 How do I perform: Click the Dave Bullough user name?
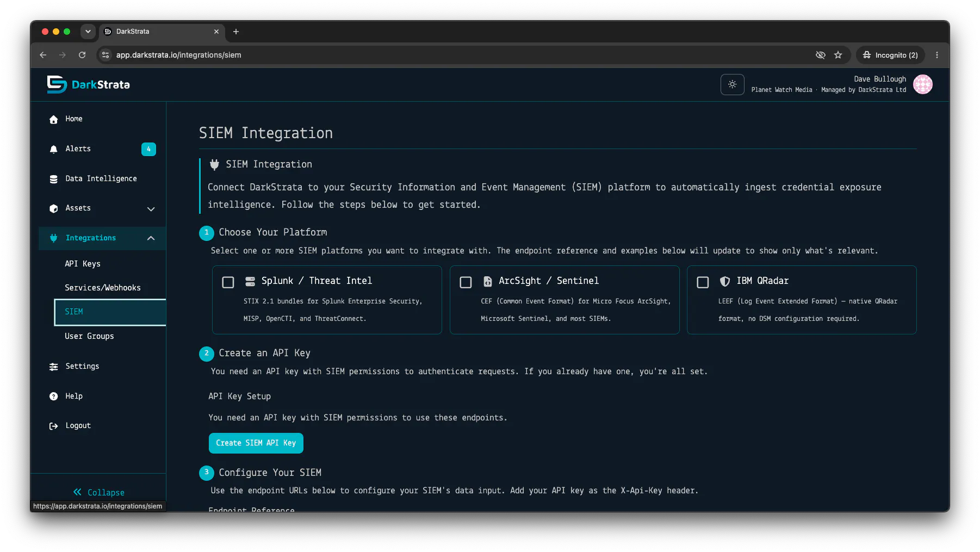tap(880, 79)
